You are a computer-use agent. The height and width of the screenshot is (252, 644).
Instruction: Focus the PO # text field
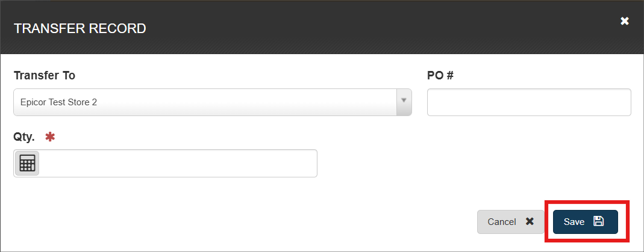coord(528,102)
